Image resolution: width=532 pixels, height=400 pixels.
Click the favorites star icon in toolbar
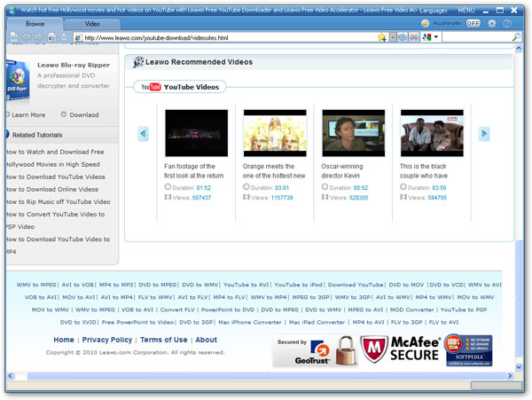click(x=64, y=37)
